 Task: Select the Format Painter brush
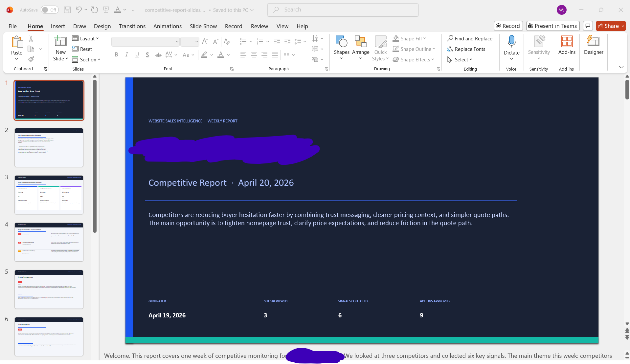tap(31, 59)
